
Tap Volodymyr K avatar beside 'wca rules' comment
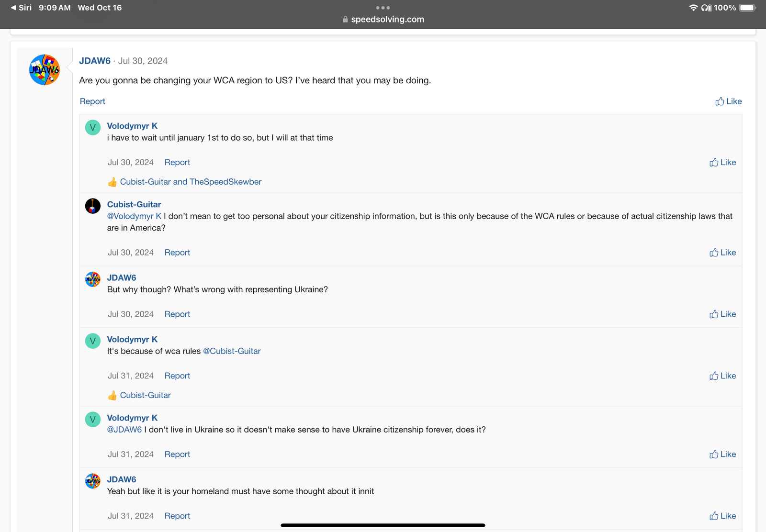point(93,341)
